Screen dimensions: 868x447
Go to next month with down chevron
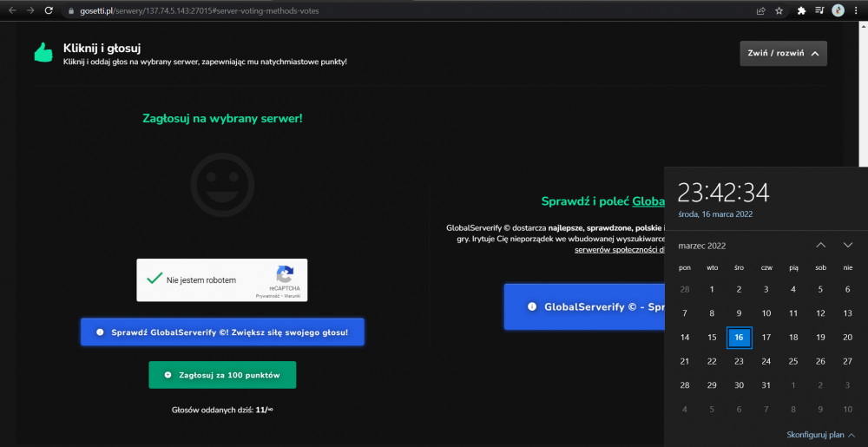tap(847, 245)
